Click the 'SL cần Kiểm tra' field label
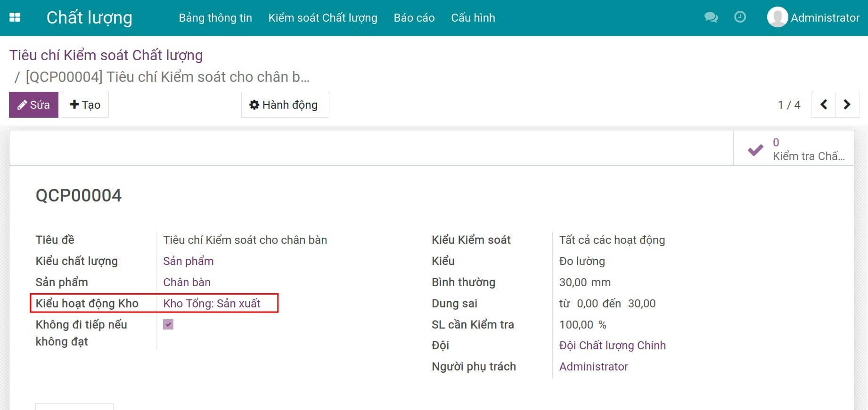The image size is (868, 410). 473,325
